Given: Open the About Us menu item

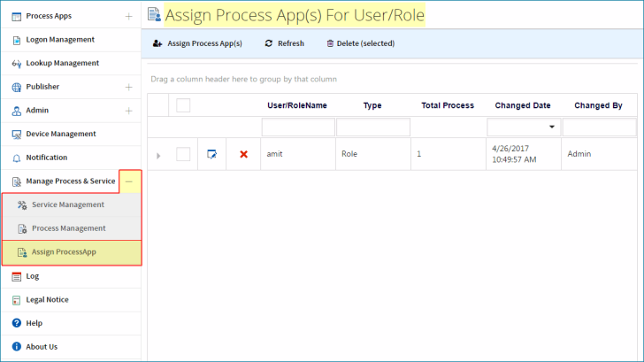Looking at the screenshot, I should pos(71,347).
